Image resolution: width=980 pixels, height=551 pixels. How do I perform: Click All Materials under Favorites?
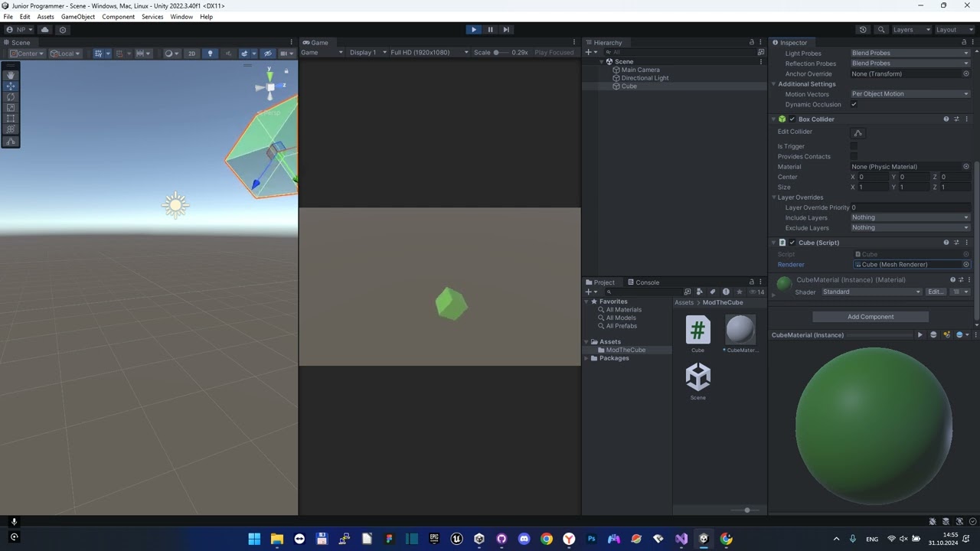point(624,310)
